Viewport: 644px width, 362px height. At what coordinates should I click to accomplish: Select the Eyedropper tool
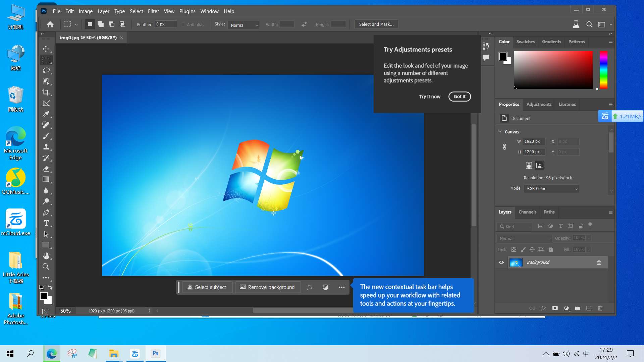46,114
